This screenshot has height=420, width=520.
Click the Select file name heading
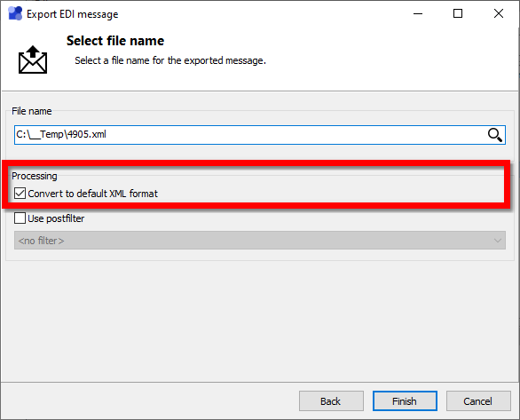115,41
